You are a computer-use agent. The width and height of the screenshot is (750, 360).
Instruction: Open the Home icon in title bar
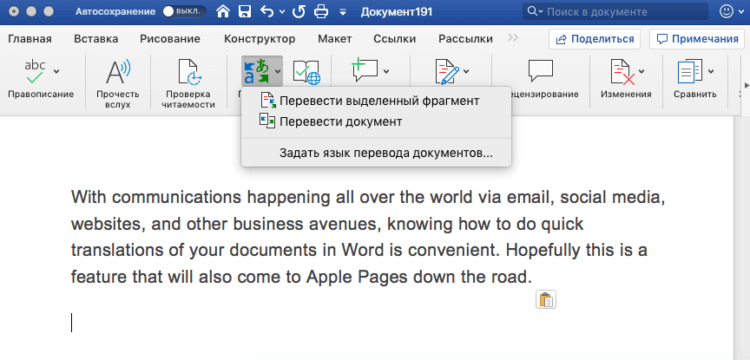coord(223,12)
